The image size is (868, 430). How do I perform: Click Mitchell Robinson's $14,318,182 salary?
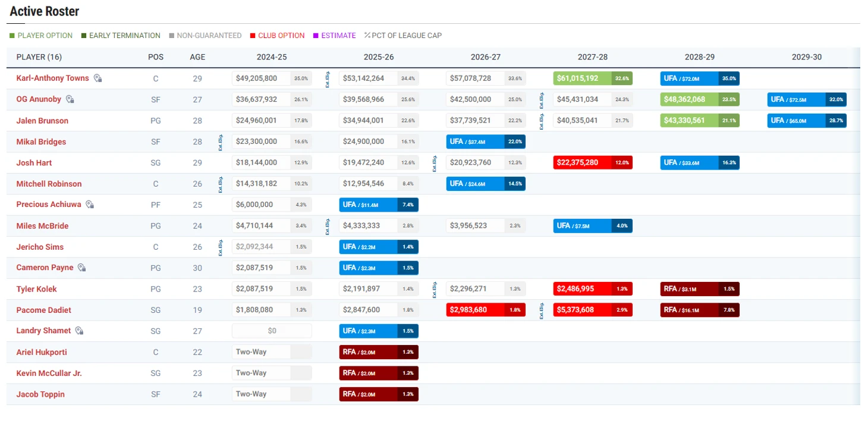(272, 184)
